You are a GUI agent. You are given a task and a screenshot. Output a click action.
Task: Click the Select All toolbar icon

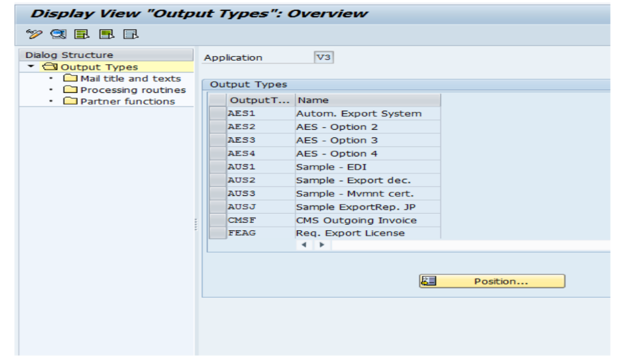(x=81, y=34)
